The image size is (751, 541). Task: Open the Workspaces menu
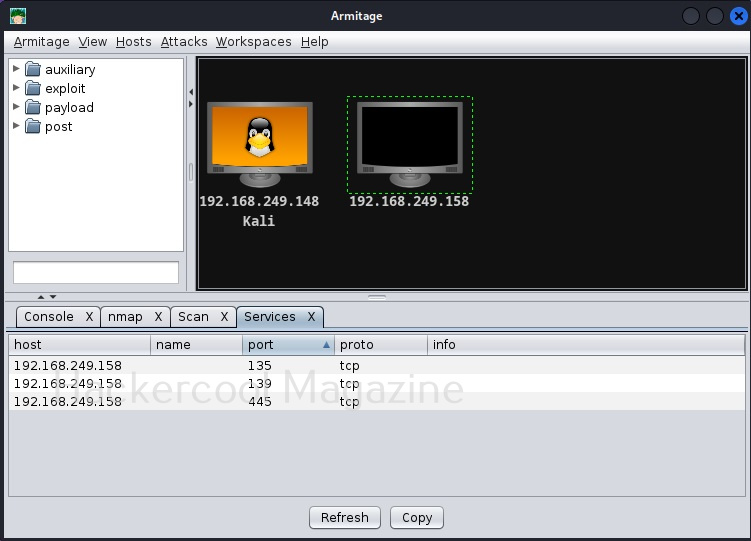pos(254,42)
